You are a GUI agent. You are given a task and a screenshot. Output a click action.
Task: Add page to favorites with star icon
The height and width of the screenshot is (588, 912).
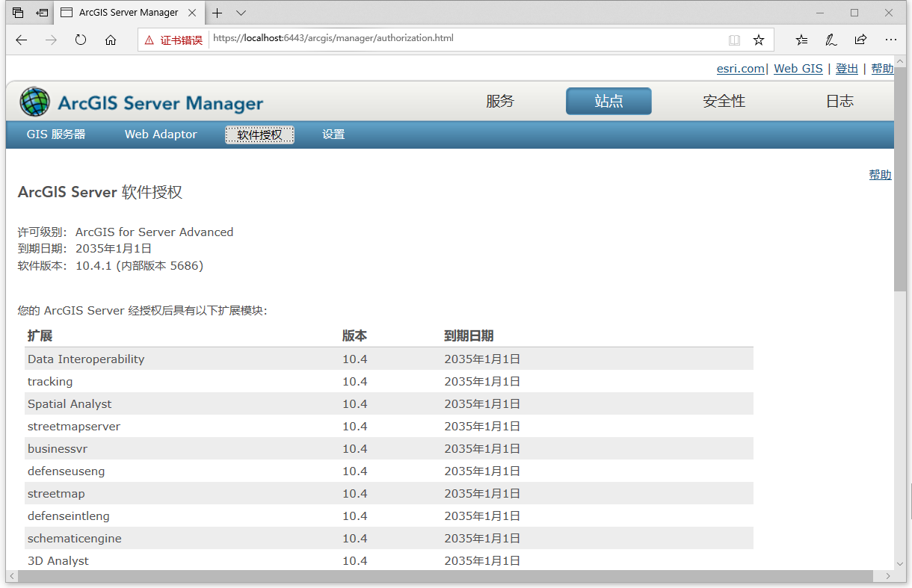point(759,40)
